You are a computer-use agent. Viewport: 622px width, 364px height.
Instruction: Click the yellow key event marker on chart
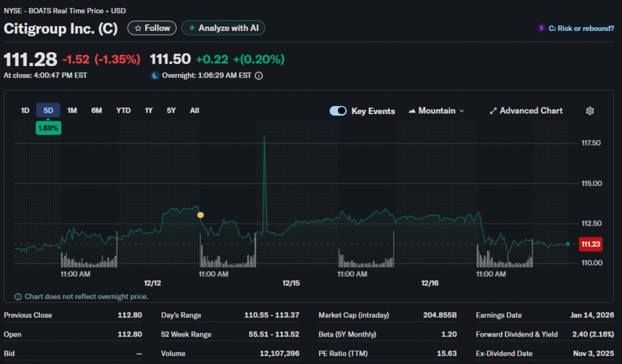click(x=200, y=215)
